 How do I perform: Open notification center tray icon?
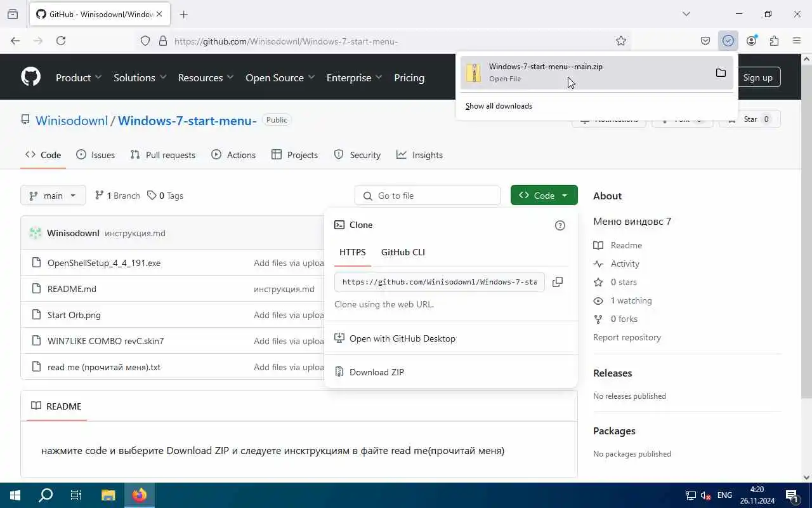[x=792, y=495]
